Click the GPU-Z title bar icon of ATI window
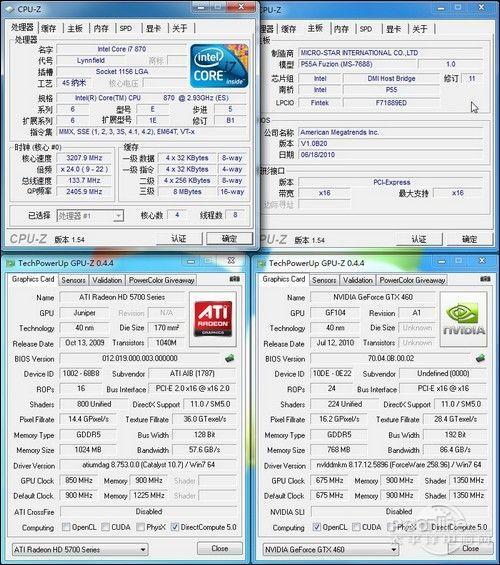The height and width of the screenshot is (565, 500). point(10,264)
